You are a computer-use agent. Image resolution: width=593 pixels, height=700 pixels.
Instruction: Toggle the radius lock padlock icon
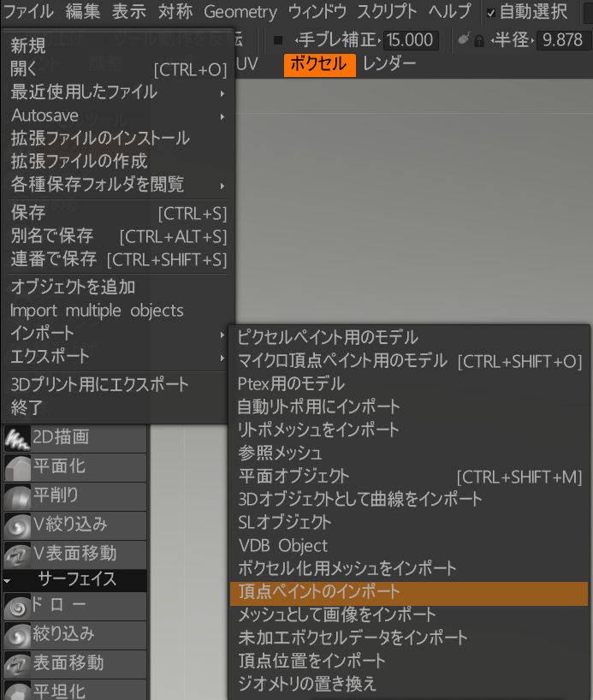tap(478, 40)
